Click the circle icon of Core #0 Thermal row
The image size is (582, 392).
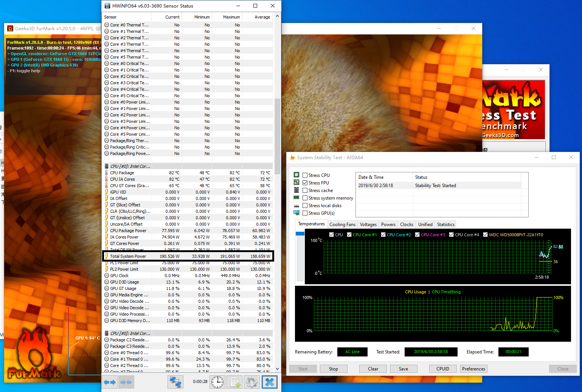tap(107, 25)
